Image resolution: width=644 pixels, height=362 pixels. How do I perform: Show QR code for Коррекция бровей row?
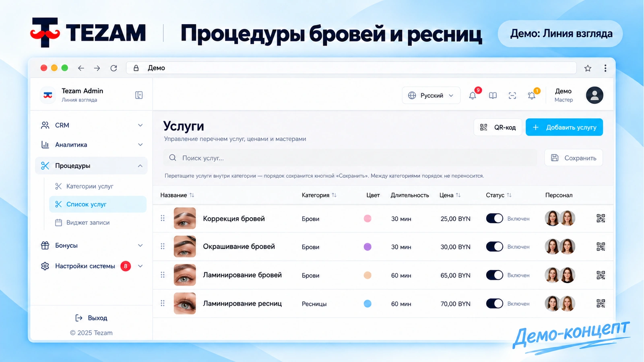pos(601,218)
